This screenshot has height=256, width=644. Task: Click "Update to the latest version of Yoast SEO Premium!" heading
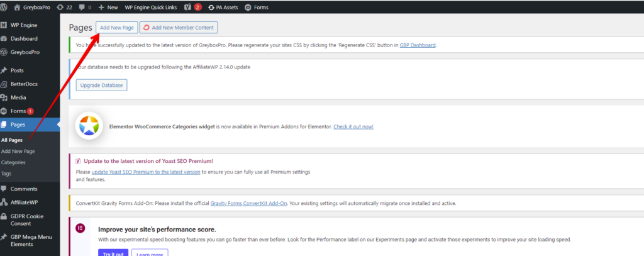(x=148, y=161)
